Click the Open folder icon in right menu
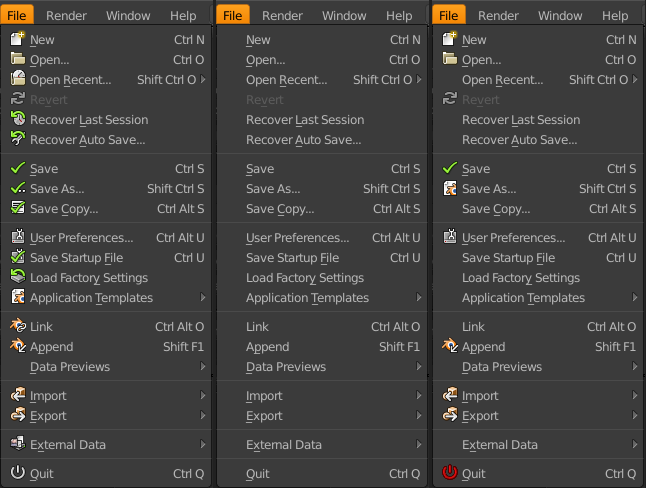This screenshot has height=488, width=646. [449, 59]
